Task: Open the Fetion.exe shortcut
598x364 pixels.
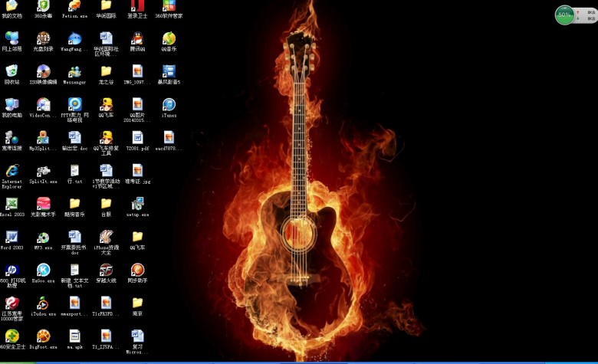Action: tap(74, 5)
